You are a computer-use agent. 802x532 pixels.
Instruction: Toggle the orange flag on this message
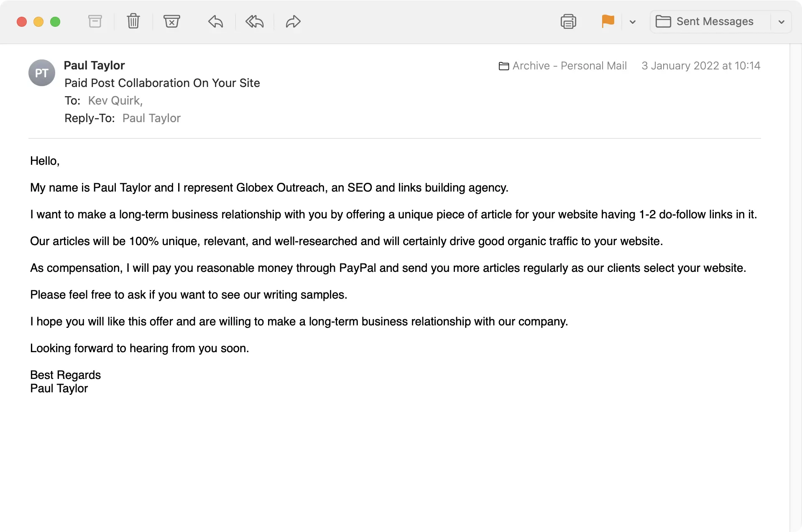608,21
